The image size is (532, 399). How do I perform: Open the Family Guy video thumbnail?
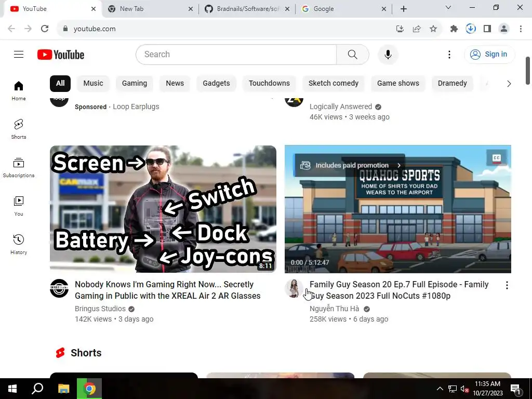pos(397,209)
